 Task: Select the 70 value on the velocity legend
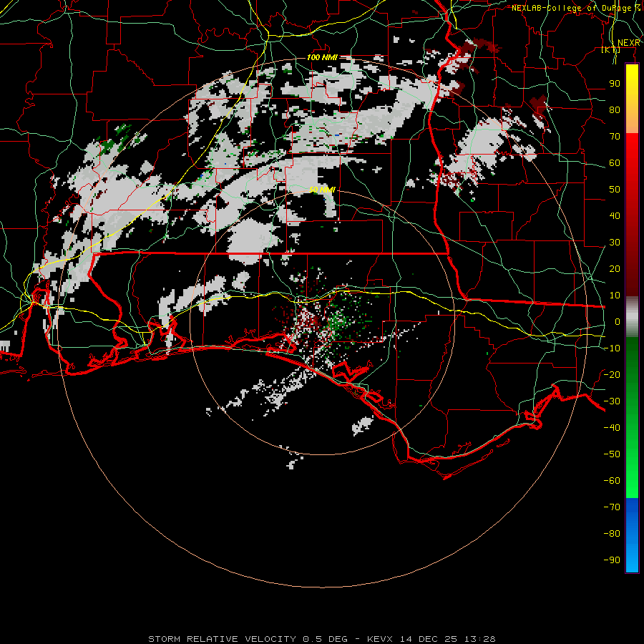615,137
